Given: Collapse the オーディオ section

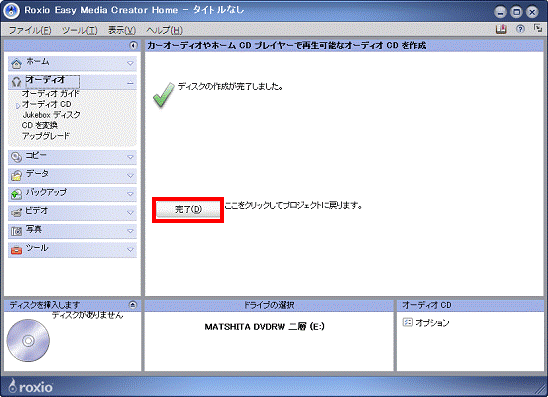Looking at the screenshot, I should point(130,83).
